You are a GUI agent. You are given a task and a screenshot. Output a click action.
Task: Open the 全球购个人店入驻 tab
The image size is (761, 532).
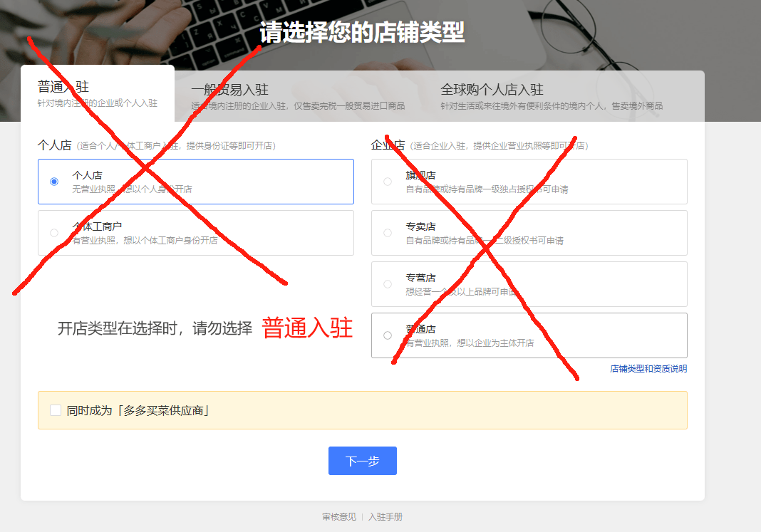(552, 97)
